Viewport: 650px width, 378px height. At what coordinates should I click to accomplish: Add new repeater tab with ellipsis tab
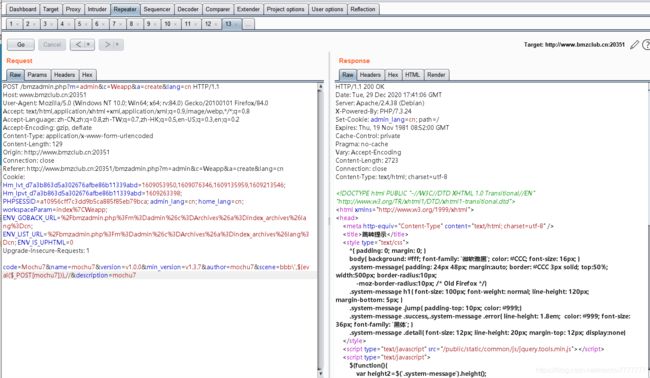pos(248,24)
